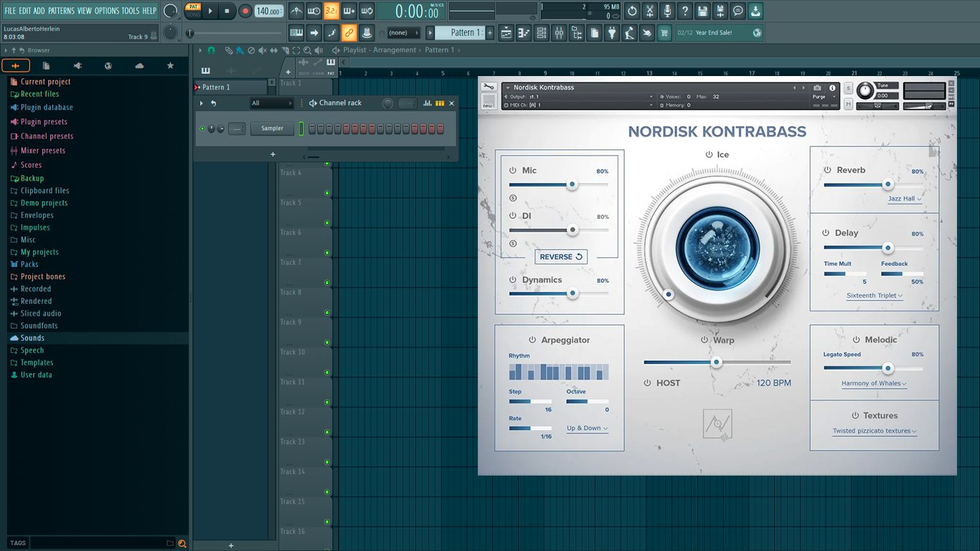This screenshot has width=980, height=551.
Task: Click the Warp slider handle
Action: click(x=716, y=362)
